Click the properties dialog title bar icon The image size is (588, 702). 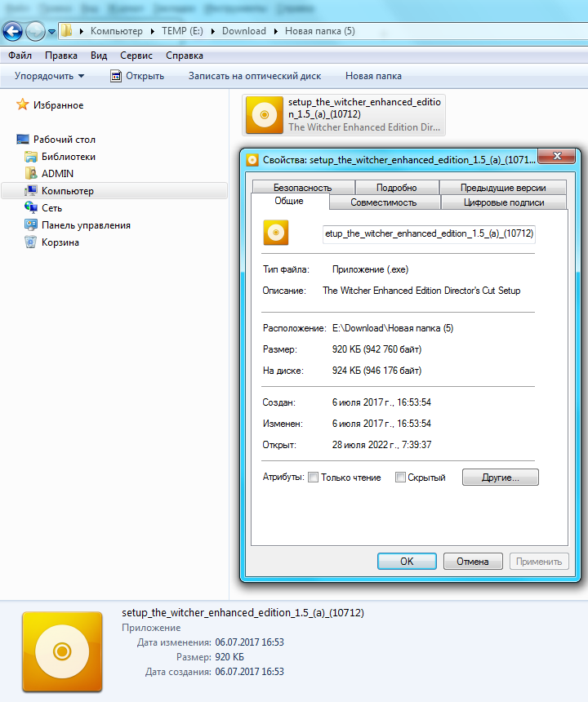tap(252, 160)
